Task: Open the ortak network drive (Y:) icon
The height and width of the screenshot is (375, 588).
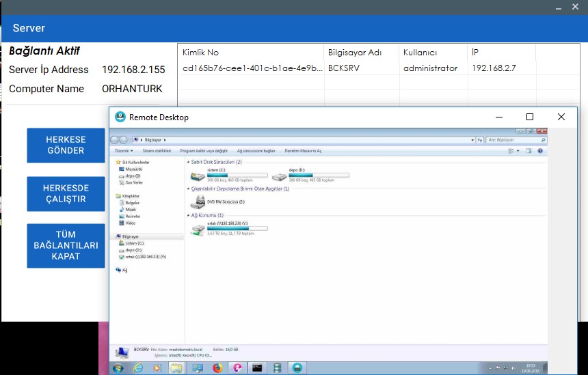Action: [198, 229]
